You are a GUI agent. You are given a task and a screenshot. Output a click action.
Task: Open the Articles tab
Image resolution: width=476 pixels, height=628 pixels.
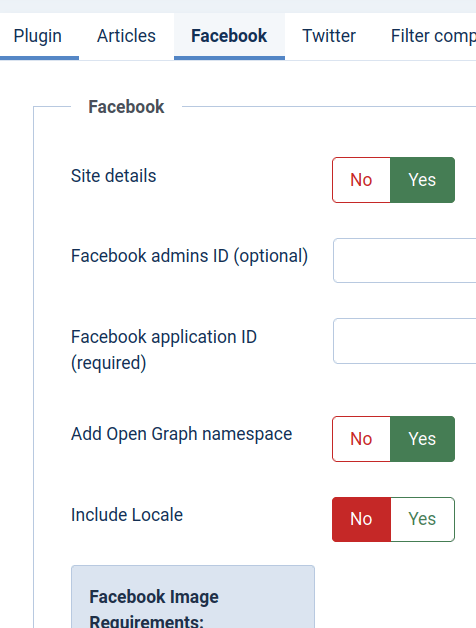126,36
